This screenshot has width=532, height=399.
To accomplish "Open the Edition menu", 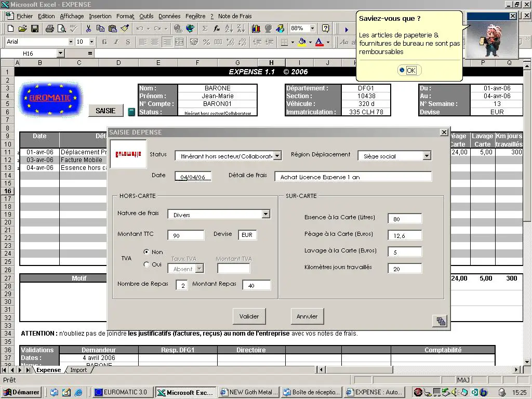I will [x=46, y=16].
